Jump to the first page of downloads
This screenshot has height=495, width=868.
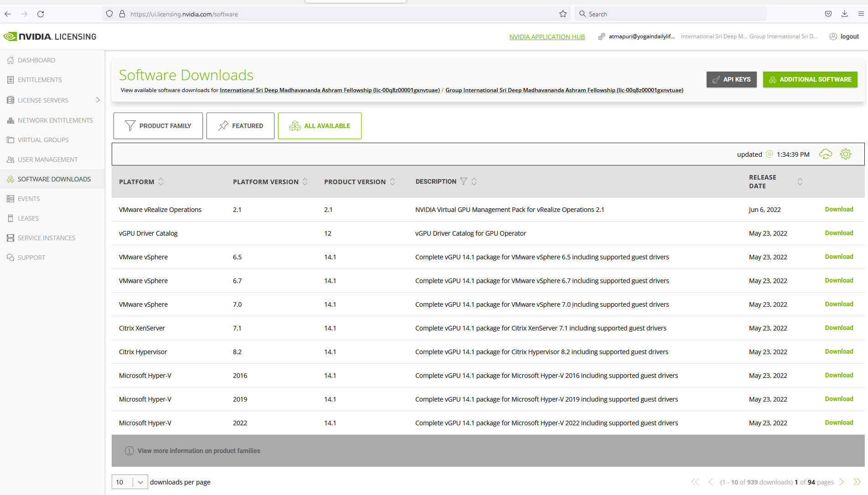click(695, 482)
